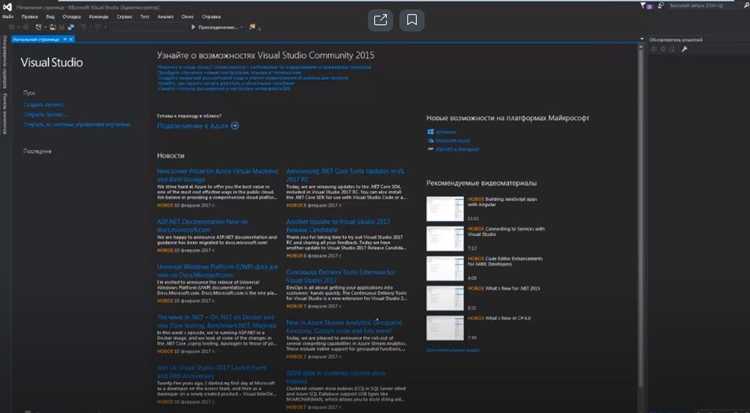
Task: Click the circled arrow next to Azure connect
Action: point(235,126)
